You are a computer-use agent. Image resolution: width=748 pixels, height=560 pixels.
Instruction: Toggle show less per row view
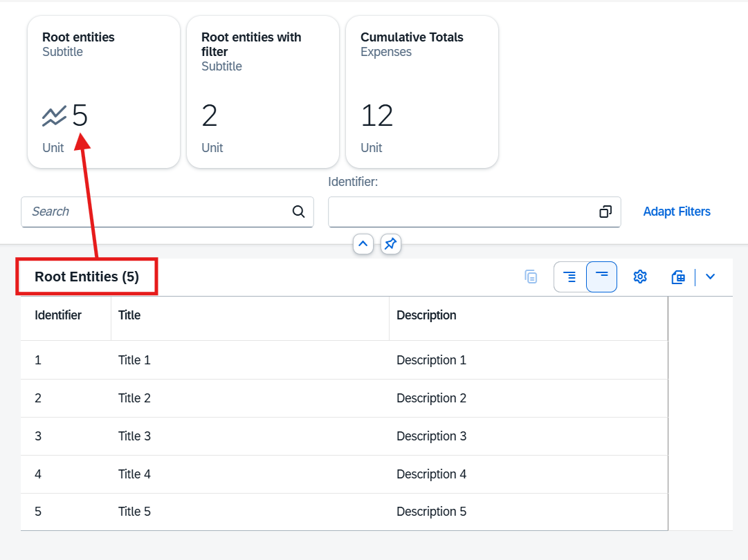pyautogui.click(x=601, y=277)
